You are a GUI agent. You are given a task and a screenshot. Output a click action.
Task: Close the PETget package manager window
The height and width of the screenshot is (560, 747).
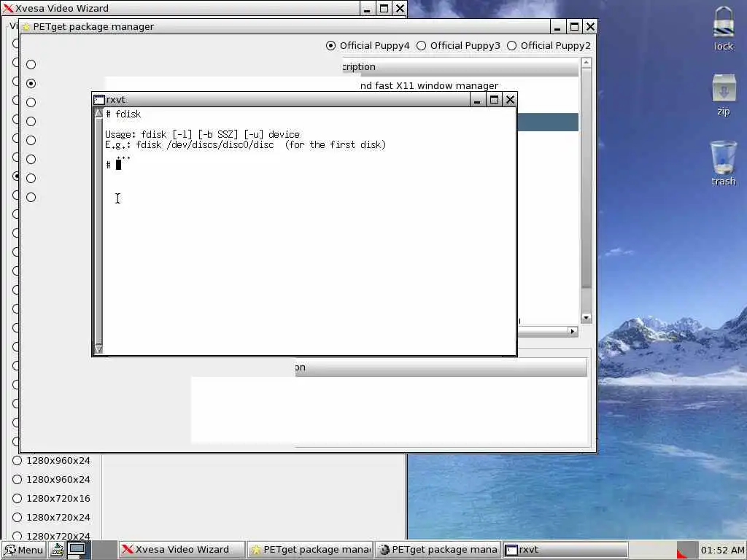(x=590, y=27)
